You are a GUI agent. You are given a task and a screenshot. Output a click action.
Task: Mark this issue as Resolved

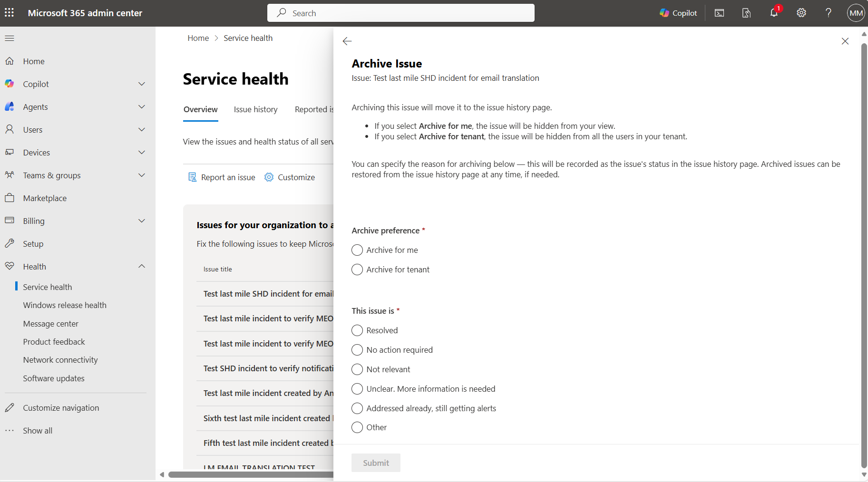357,330
